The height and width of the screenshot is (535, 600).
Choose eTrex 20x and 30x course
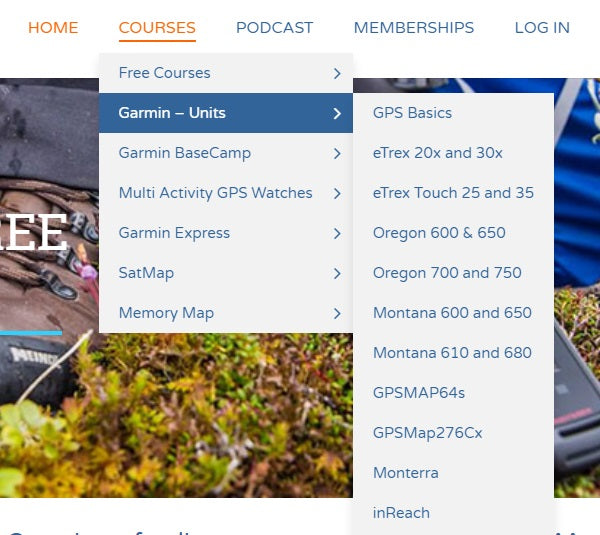pos(437,153)
